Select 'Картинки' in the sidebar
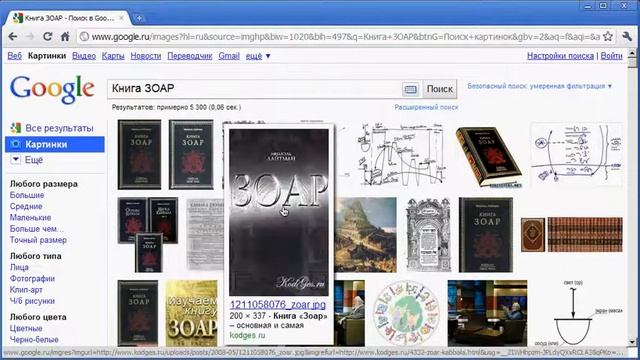This screenshot has width=640, height=360. (x=55, y=144)
